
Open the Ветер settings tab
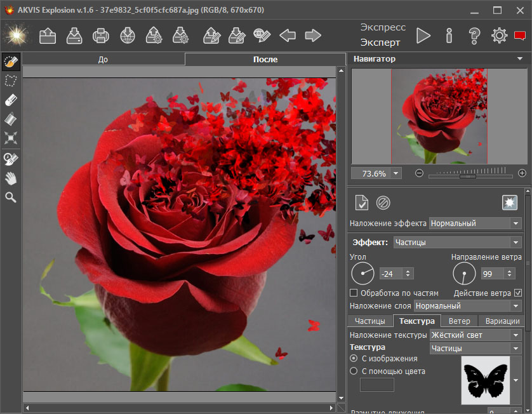pos(460,321)
